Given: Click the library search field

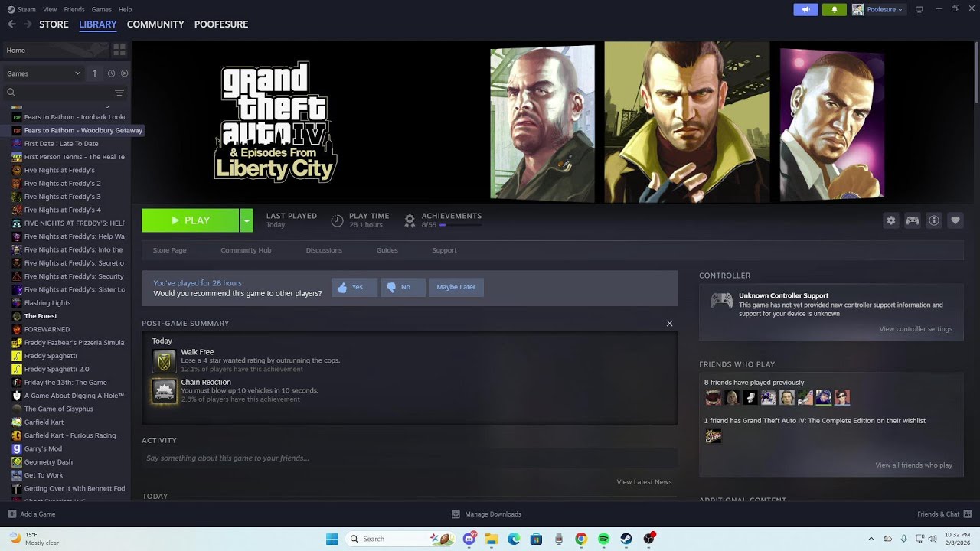Looking at the screenshot, I should coord(57,93).
